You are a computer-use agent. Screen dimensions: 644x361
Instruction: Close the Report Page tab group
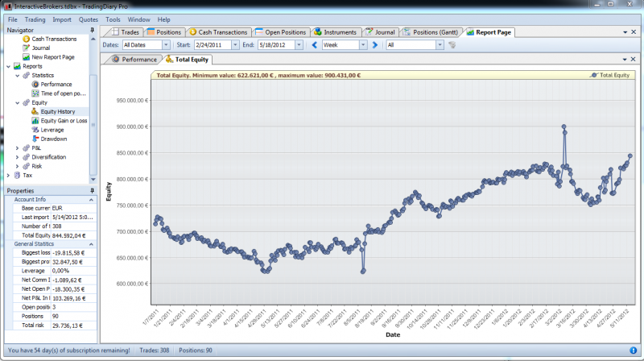click(634, 31)
